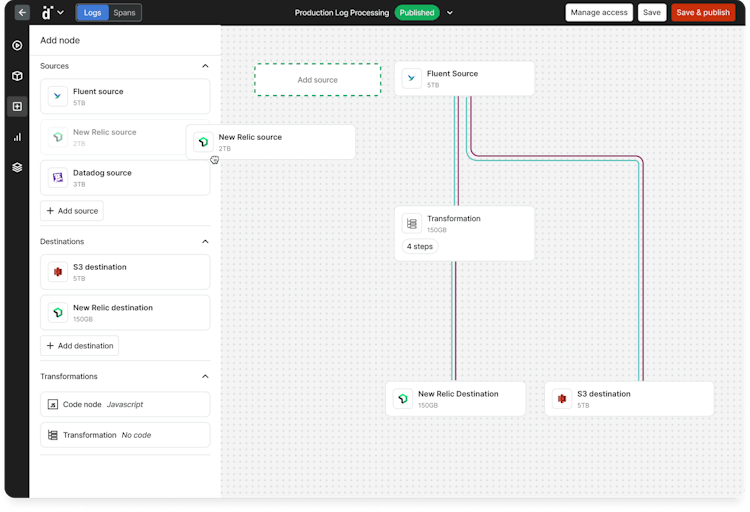Screen dimensions: 750x512
Task: Click the Add node panel heading
Action: tap(60, 41)
